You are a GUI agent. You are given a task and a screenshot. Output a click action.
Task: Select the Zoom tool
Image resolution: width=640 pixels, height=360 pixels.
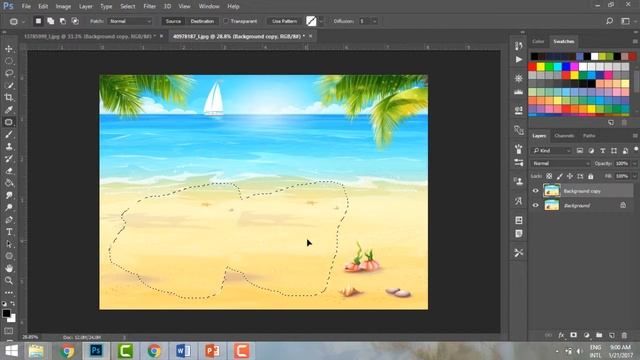pyautogui.click(x=9, y=280)
